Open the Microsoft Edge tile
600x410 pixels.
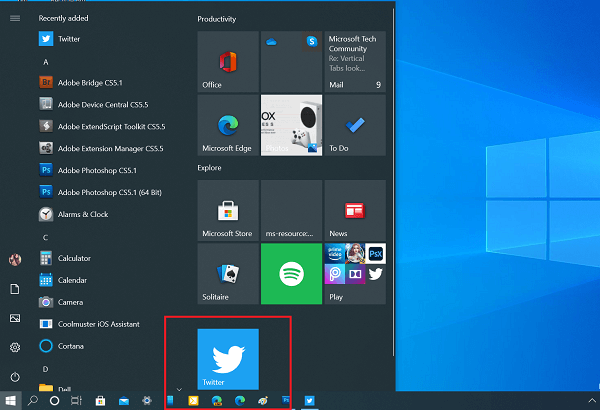(228, 125)
